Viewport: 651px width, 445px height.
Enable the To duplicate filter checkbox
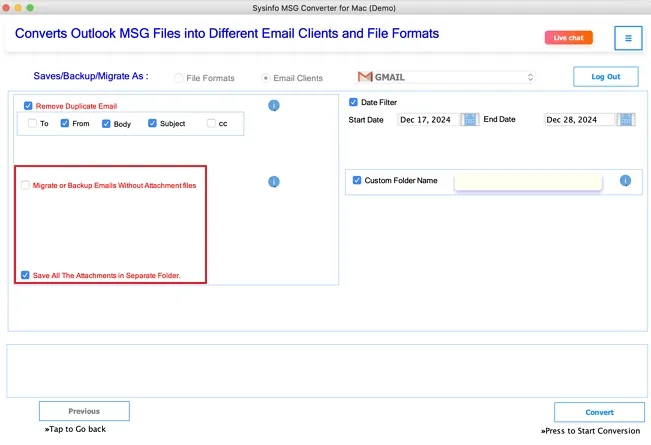coord(32,123)
